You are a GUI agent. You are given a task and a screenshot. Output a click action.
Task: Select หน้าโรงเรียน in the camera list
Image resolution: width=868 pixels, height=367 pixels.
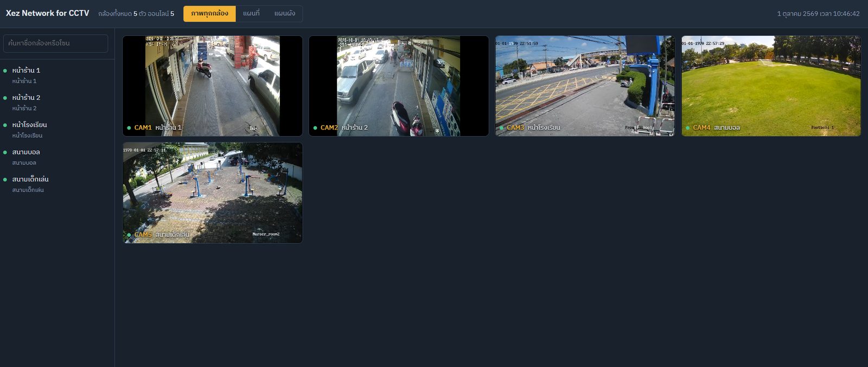click(57, 130)
